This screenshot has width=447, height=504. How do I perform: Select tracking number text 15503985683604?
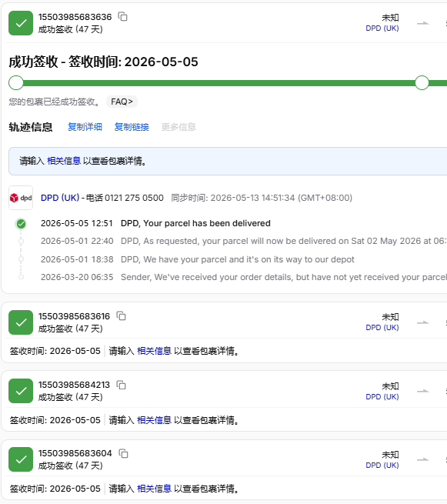coord(75,453)
